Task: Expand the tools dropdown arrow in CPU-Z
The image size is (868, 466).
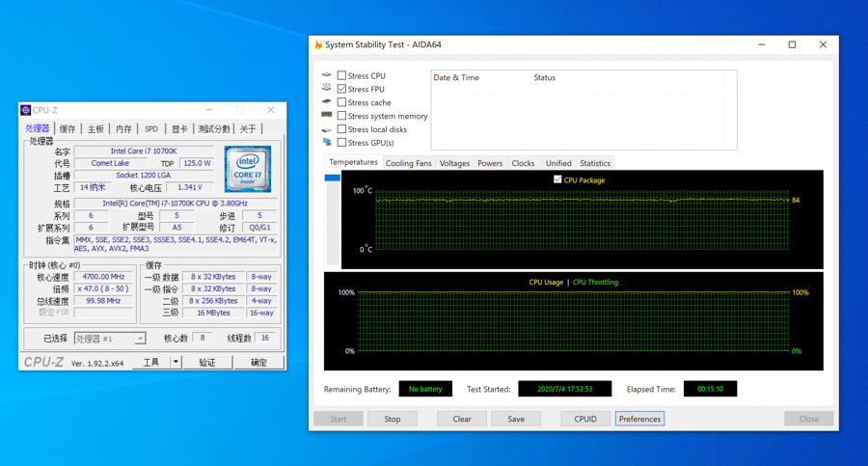Action: [x=176, y=363]
